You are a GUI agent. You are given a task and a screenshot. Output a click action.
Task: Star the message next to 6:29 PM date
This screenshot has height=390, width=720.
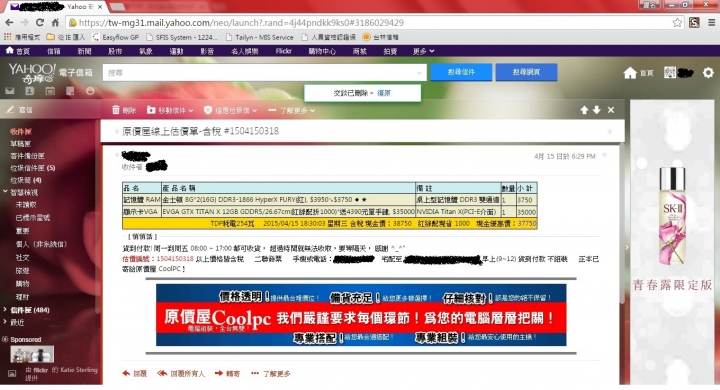[x=605, y=155]
